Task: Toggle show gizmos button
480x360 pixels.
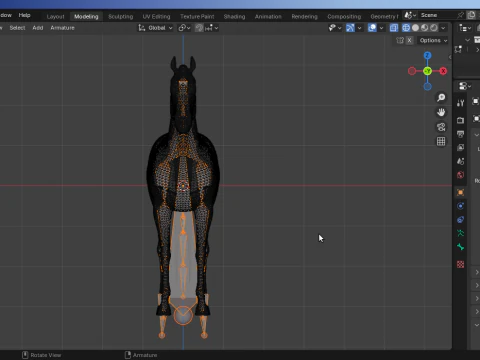Action: (x=350, y=28)
